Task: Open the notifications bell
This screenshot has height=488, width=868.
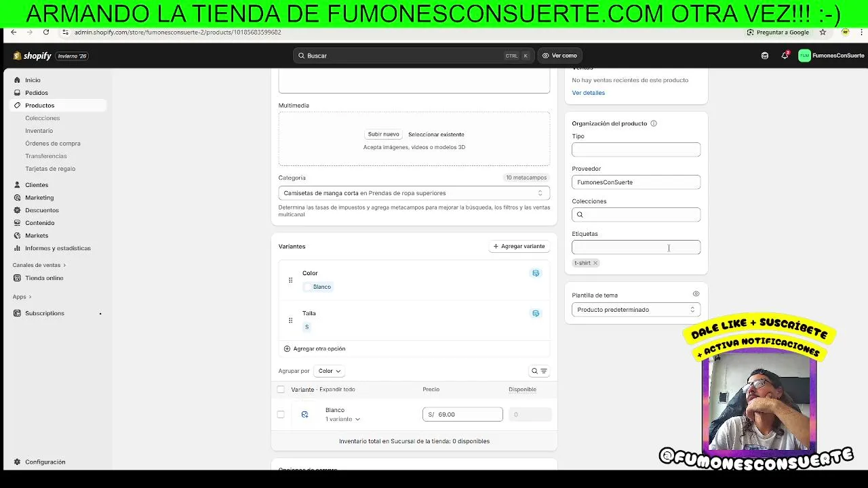Action: pos(785,56)
